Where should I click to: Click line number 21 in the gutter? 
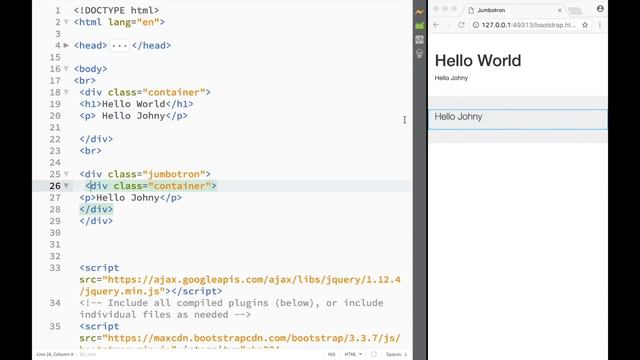pyautogui.click(x=55, y=128)
